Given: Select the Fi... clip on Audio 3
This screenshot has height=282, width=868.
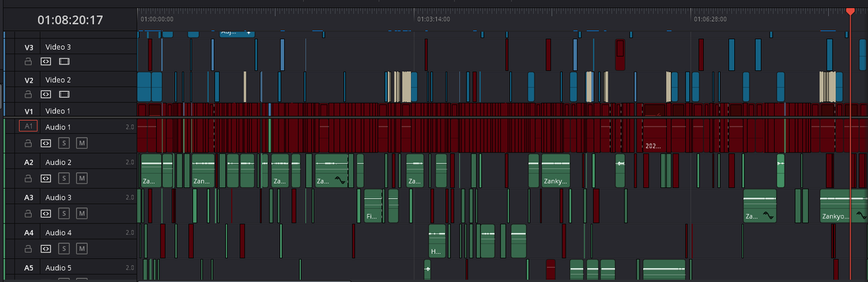Looking at the screenshot, I should tap(373, 206).
